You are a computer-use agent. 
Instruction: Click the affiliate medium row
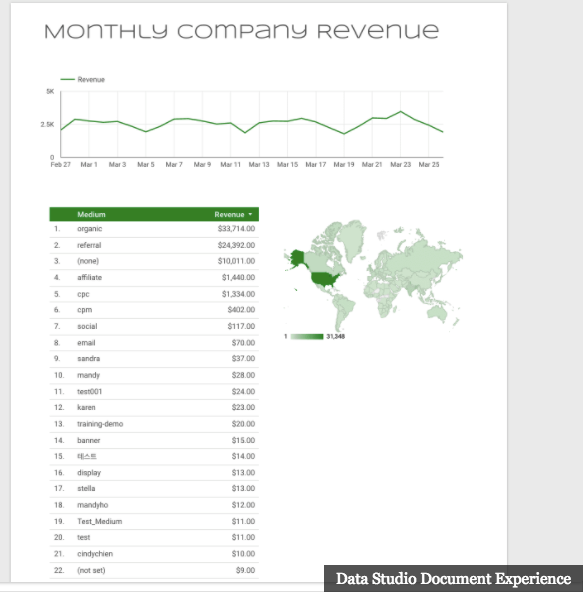click(154, 278)
